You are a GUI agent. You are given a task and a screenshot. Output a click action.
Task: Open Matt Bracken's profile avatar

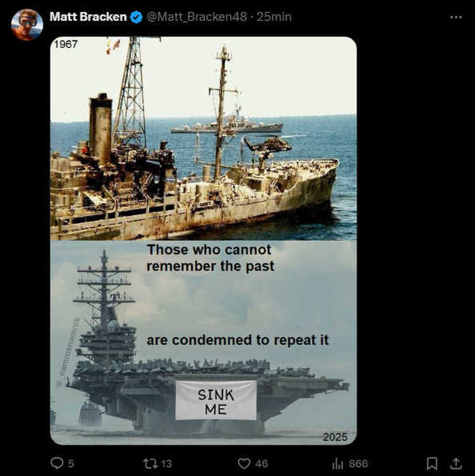26,25
